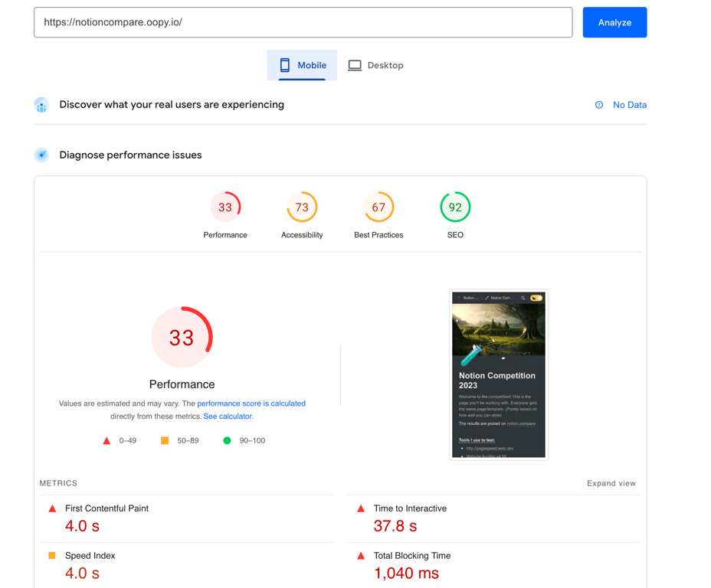
Task: Switch to the Mobile tab
Action: pyautogui.click(x=302, y=65)
